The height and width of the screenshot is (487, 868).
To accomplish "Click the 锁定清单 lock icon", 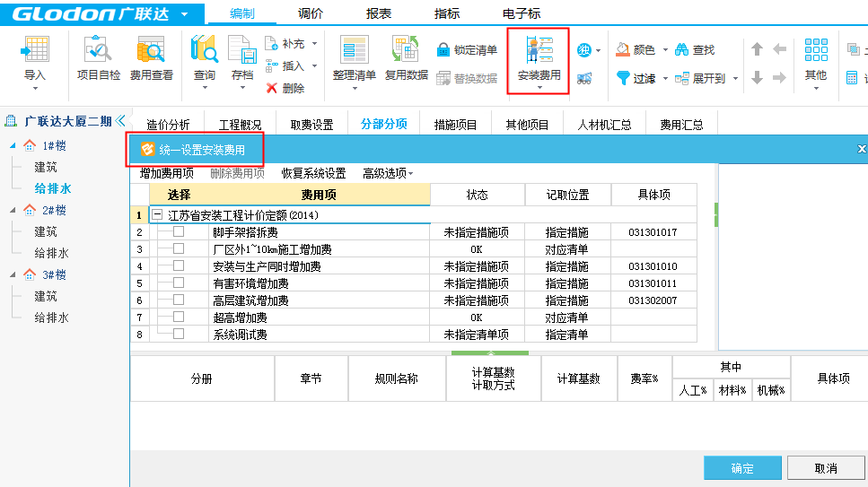I will pos(444,50).
